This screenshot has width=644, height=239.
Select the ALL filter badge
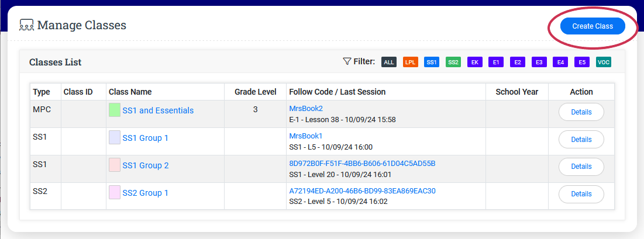pyautogui.click(x=389, y=62)
